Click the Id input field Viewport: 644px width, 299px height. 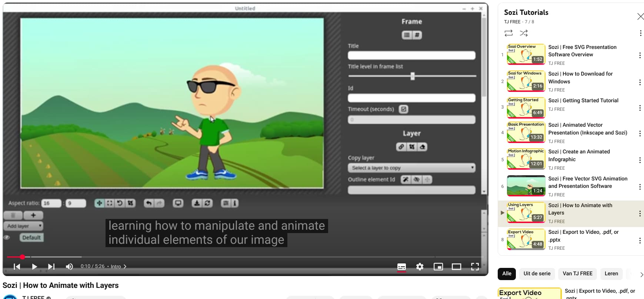click(x=411, y=98)
